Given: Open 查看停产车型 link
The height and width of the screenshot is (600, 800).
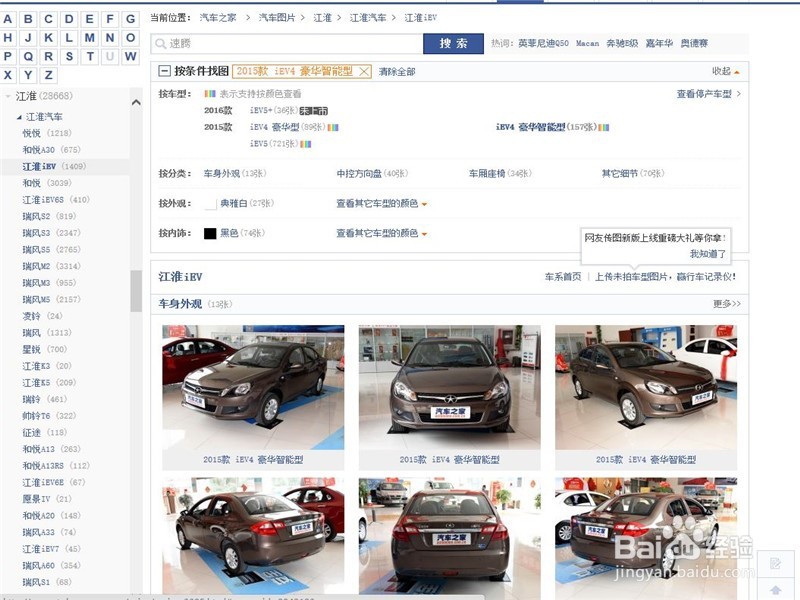Looking at the screenshot, I should (709, 94).
